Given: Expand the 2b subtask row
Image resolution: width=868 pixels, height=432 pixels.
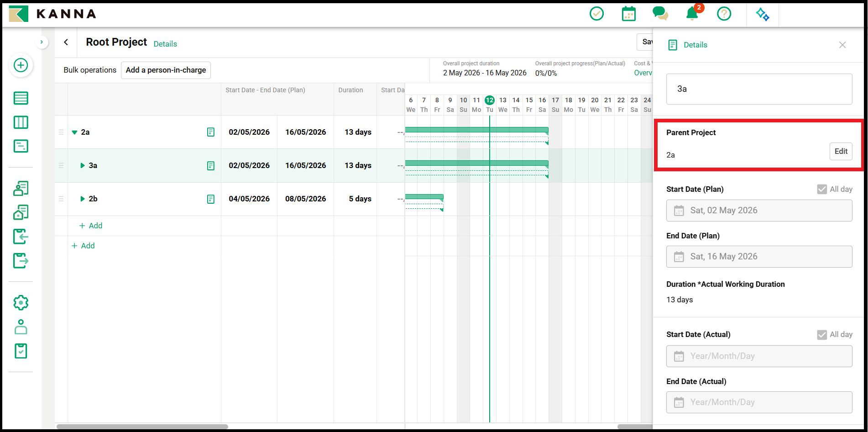Looking at the screenshot, I should tap(83, 199).
